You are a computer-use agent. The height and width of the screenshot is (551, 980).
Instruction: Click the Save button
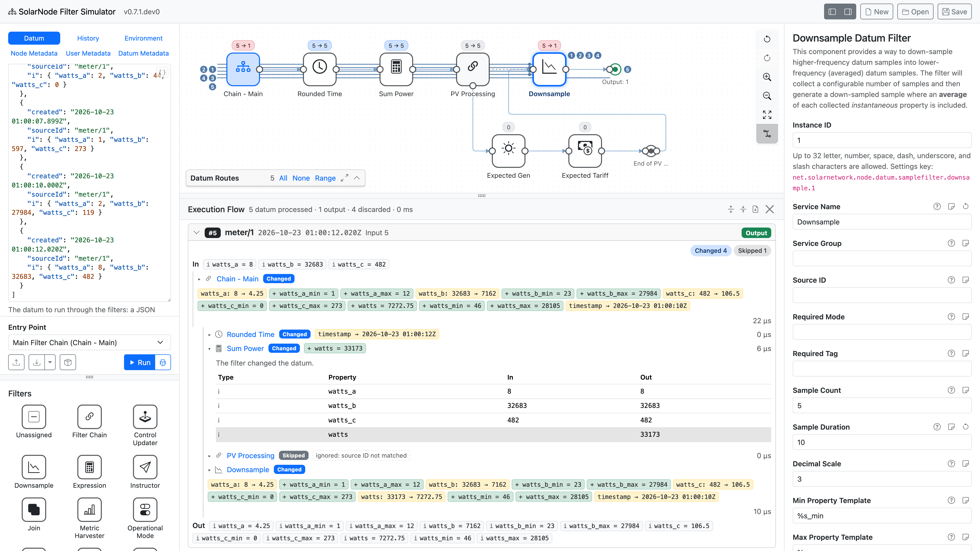pos(954,12)
